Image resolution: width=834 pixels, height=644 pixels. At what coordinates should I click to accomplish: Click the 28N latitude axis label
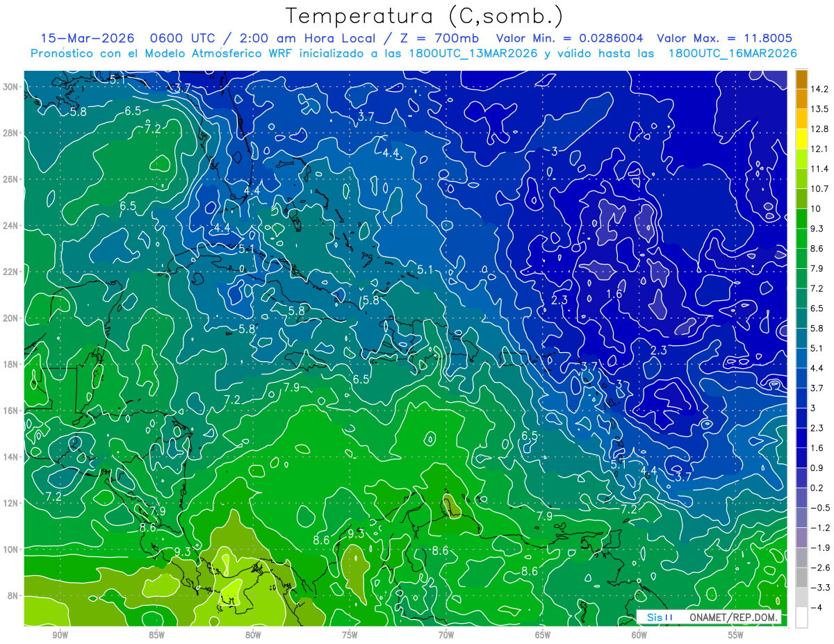tap(10, 133)
